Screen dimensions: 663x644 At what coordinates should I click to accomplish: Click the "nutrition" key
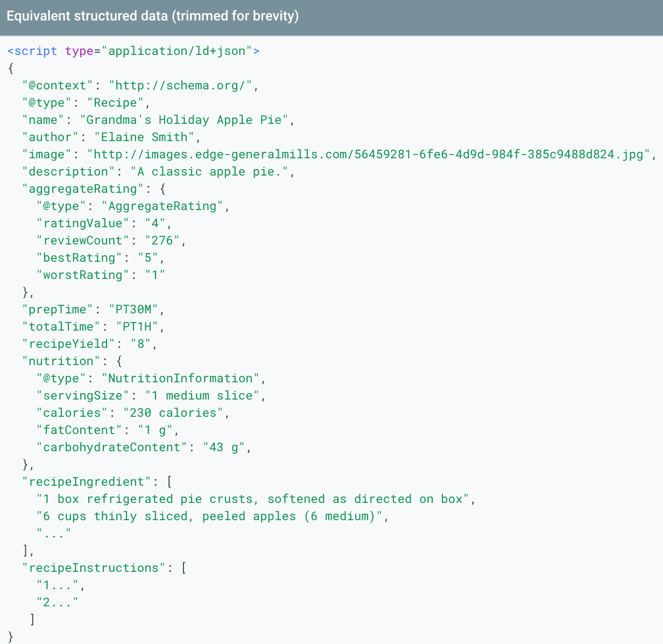tap(61, 361)
